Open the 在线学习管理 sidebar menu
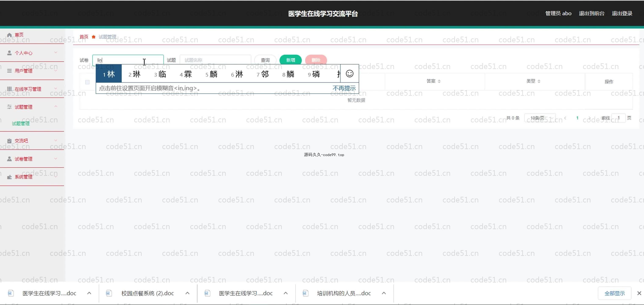644x305 pixels. [x=32, y=89]
